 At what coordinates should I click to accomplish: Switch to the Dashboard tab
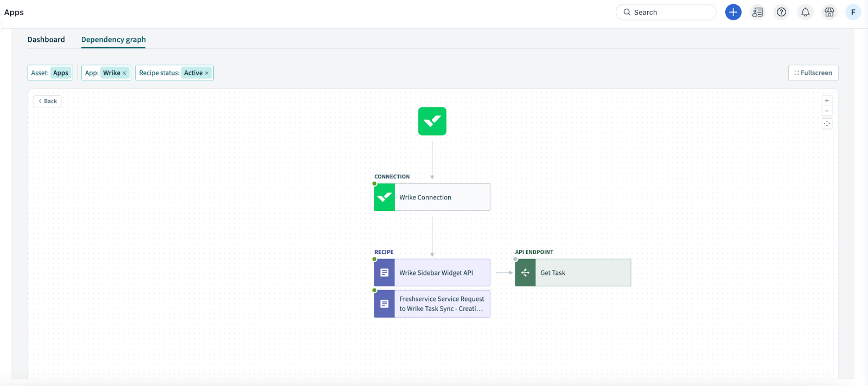46,40
